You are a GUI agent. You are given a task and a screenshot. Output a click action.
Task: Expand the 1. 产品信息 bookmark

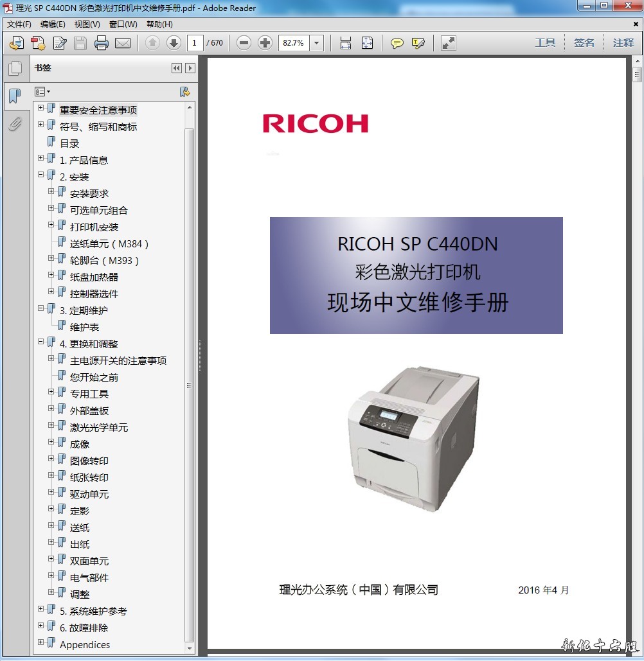pyautogui.click(x=41, y=158)
